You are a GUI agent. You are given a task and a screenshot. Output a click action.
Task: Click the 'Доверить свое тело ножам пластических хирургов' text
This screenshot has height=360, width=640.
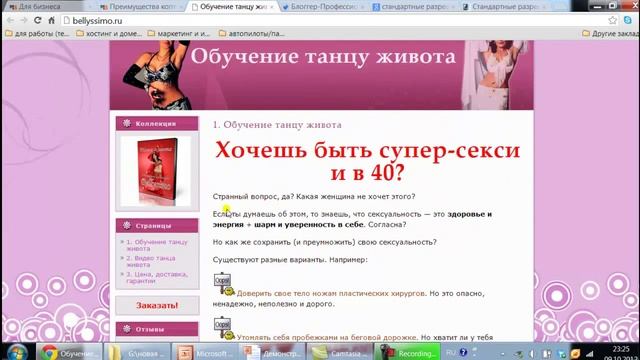click(x=331, y=293)
